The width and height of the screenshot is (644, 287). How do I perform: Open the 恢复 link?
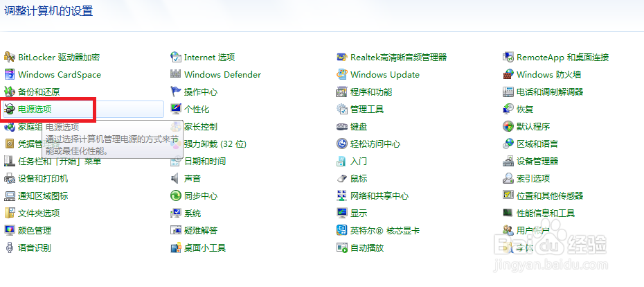[x=525, y=109]
